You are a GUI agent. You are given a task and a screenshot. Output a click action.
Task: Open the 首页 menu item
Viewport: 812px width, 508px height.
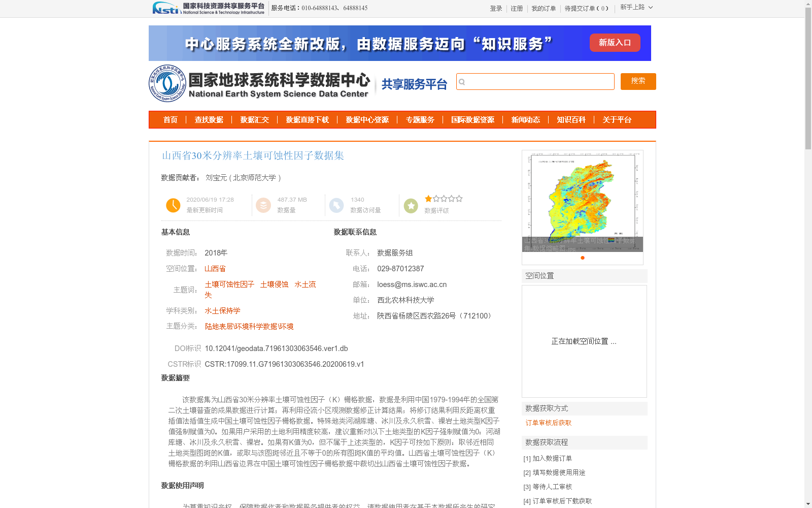coord(171,120)
